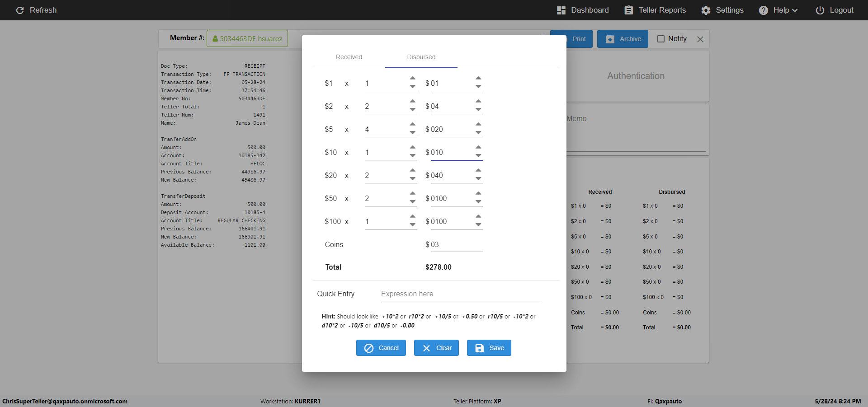Decrease the $50 amount value
This screenshot has height=407, width=868.
(478, 201)
